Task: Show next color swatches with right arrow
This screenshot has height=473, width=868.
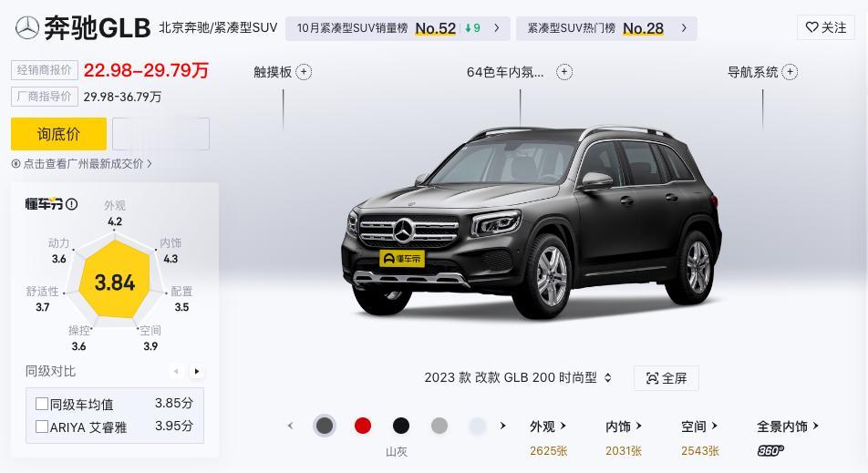Action: pyautogui.click(x=502, y=426)
